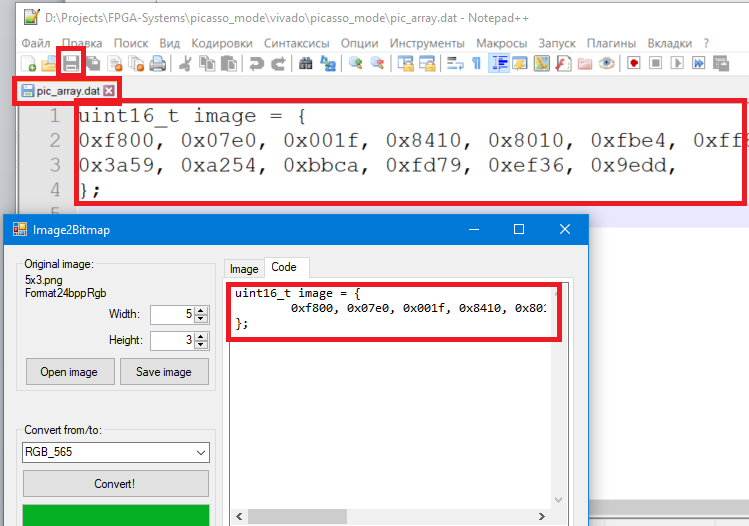Viewport: 749px width, 526px height.
Task: Increase Width using the up stepper arrow
Action: pos(201,310)
